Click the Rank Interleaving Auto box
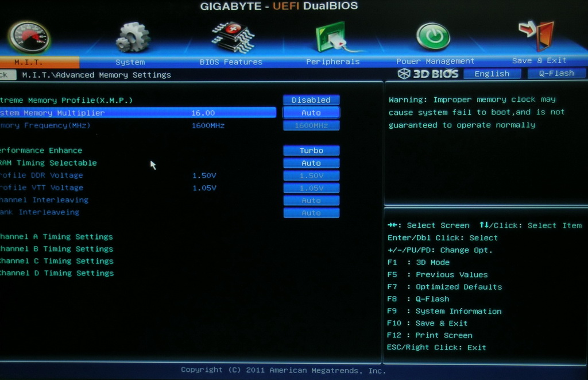The width and height of the screenshot is (588, 380). click(x=311, y=213)
